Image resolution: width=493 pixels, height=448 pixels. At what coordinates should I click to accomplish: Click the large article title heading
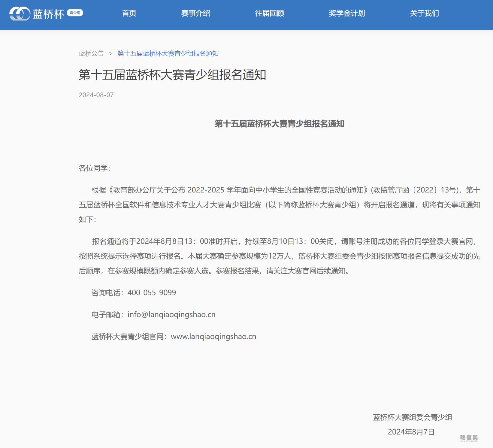click(172, 75)
